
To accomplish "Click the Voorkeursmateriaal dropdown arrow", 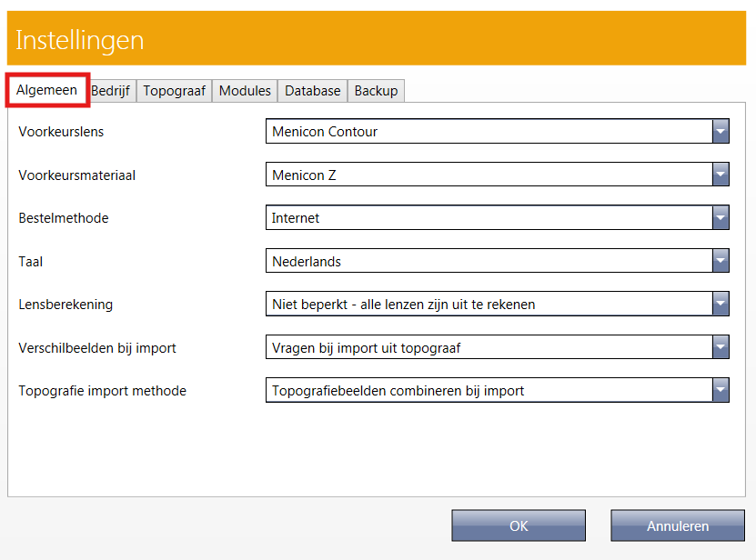I will pyautogui.click(x=721, y=174).
